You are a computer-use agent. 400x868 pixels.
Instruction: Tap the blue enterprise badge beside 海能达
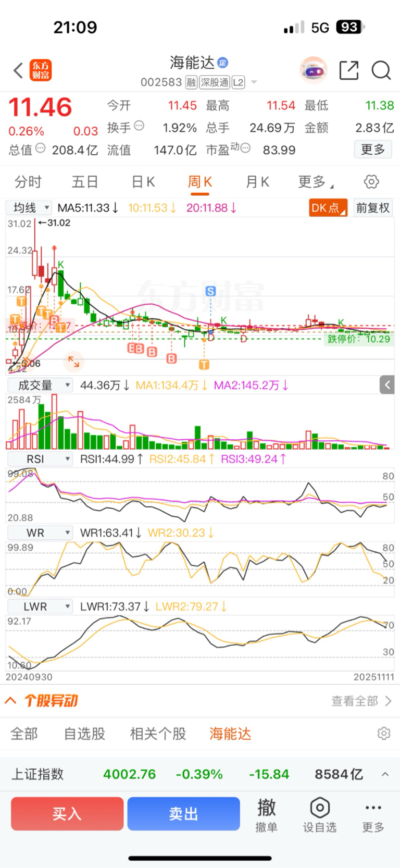point(222,63)
